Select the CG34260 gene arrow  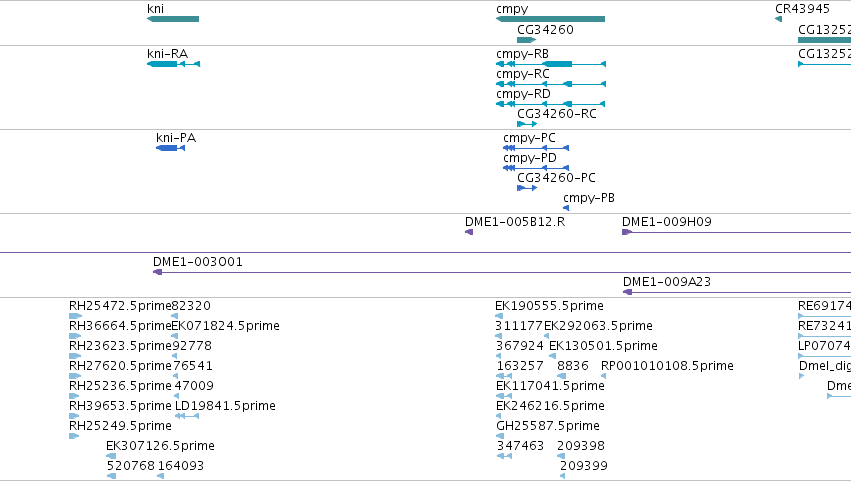526,40
